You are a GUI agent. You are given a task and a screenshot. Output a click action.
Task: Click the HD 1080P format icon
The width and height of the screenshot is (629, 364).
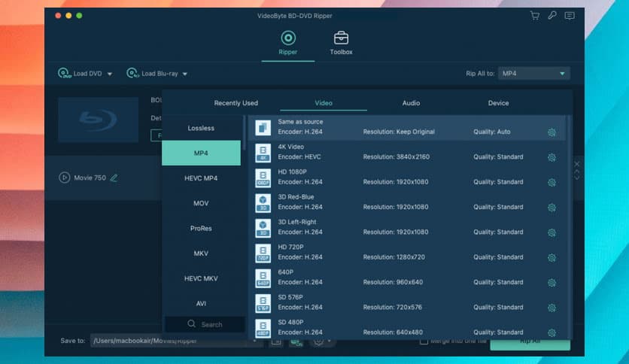pyautogui.click(x=263, y=178)
